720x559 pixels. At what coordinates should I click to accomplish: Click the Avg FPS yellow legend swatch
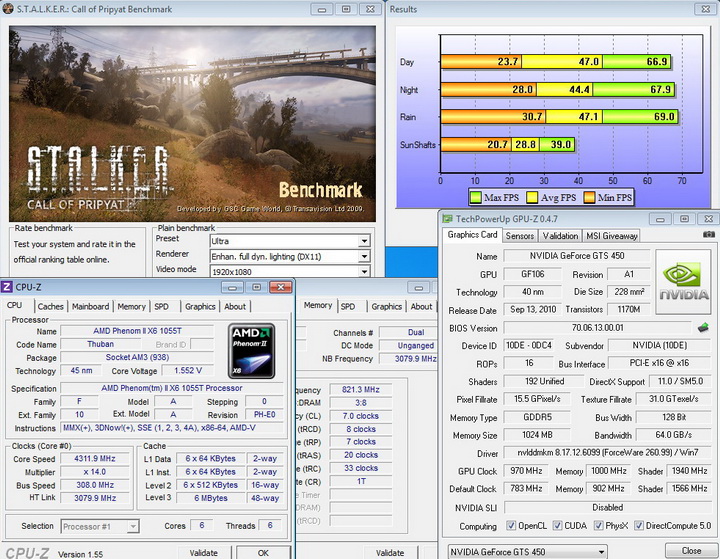pos(532,198)
